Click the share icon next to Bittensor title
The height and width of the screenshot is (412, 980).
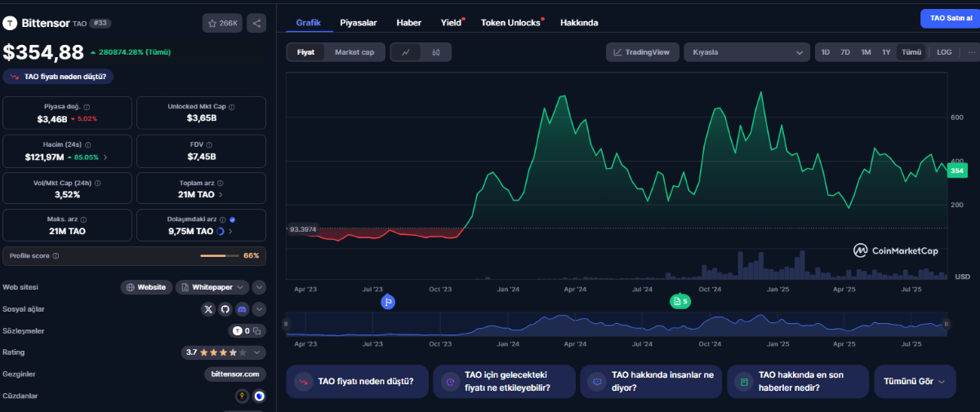256,24
